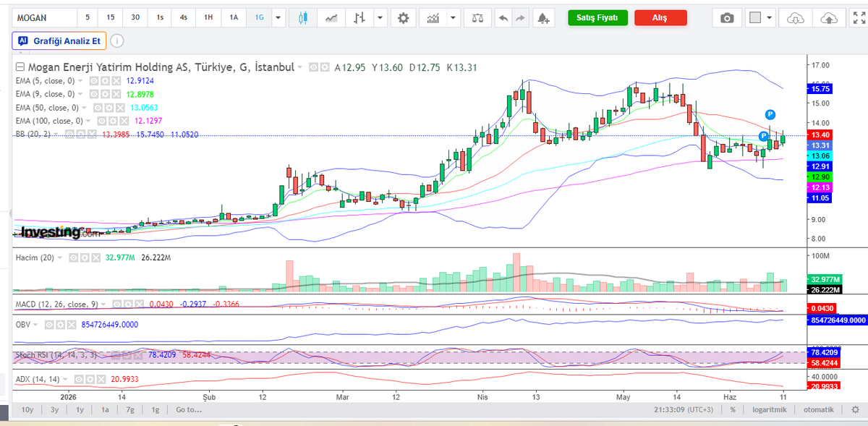Select the candlestick chart type icon
868x426 pixels.
[302, 18]
